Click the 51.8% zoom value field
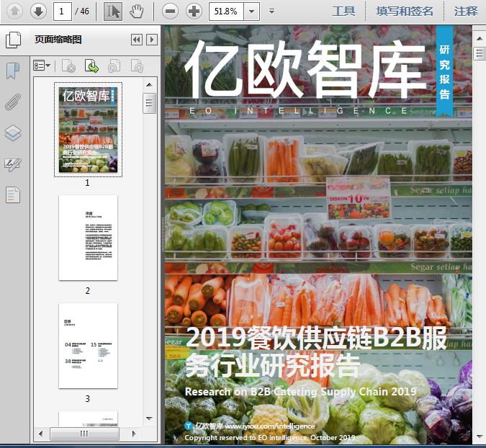 tap(226, 12)
